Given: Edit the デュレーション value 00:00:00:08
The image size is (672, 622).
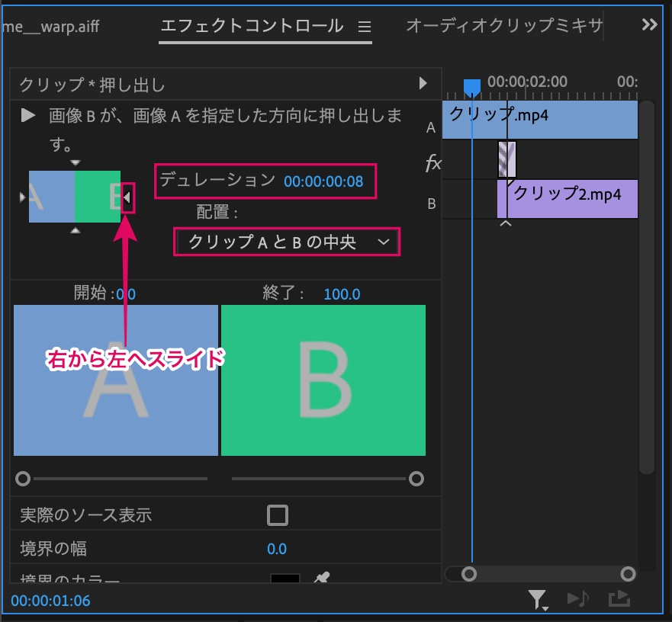Looking at the screenshot, I should click(323, 181).
